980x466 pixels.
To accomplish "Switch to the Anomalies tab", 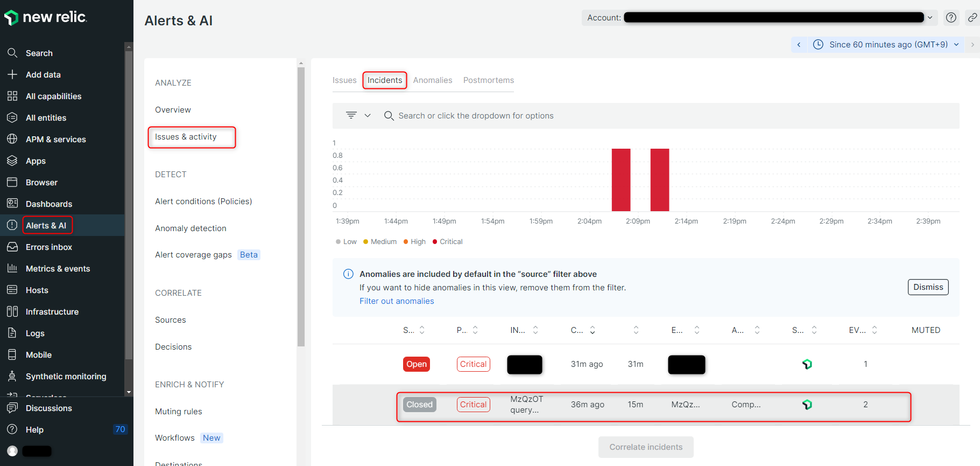I will (433, 80).
